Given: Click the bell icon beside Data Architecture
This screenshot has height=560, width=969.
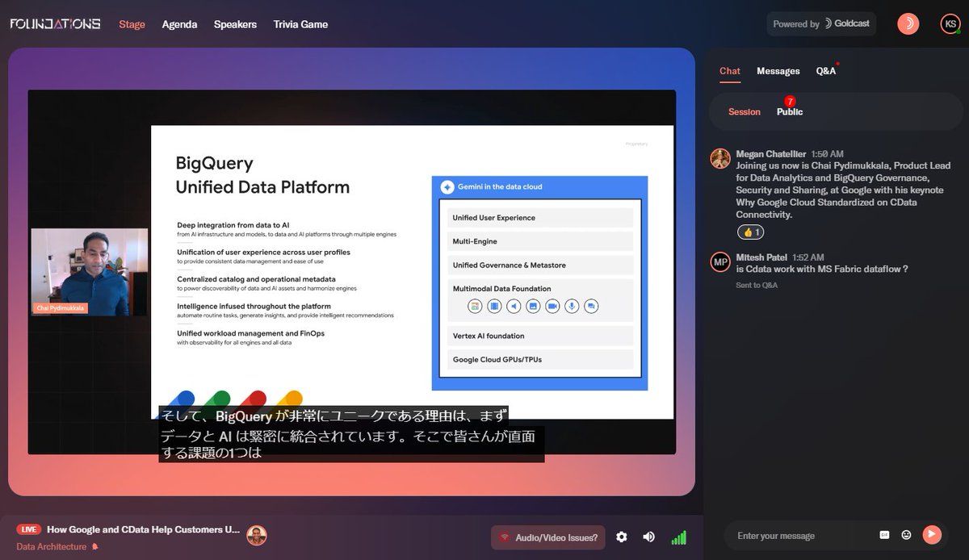Looking at the screenshot, I should click(94, 546).
